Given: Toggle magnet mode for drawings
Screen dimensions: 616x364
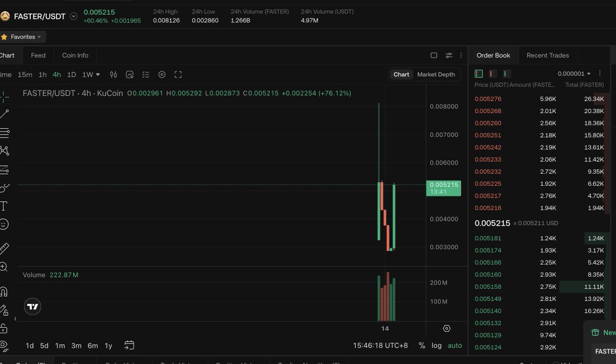Looking at the screenshot, I should pyautogui.click(x=4, y=292).
